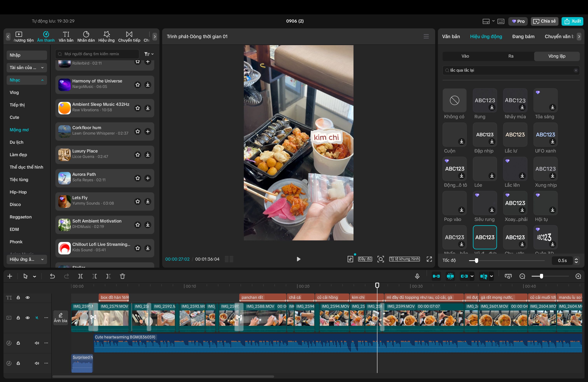The height and width of the screenshot is (382, 588).
Task: Click the redo arrow icon
Action: 66,276
